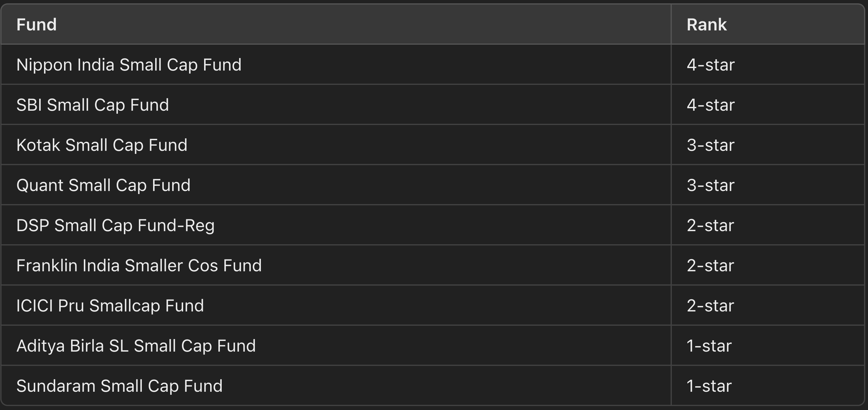Viewport: 868px width, 410px height.
Task: Select the SBI Small Cap Fund cell
Action: [x=93, y=105]
